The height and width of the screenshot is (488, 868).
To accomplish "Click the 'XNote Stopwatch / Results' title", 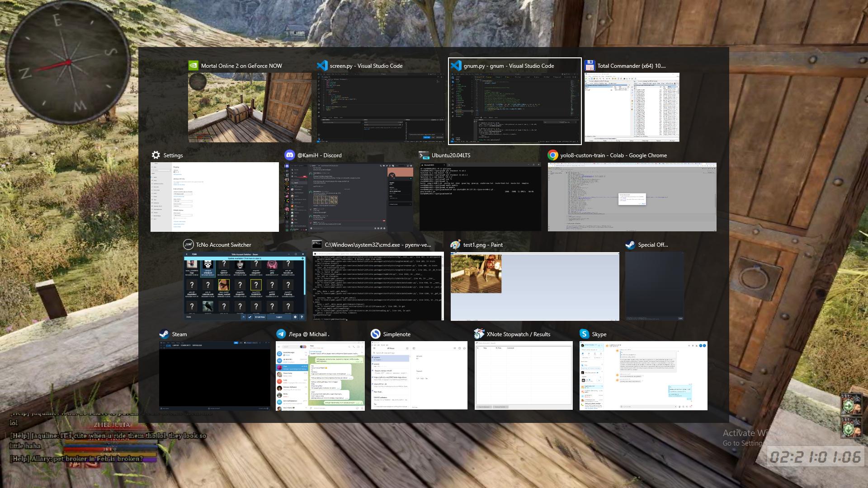I will click(x=519, y=334).
